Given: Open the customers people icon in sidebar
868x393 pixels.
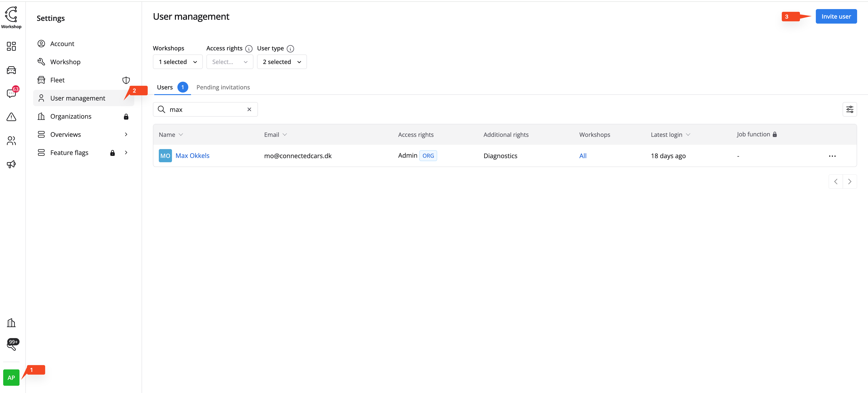Looking at the screenshot, I should (11, 140).
